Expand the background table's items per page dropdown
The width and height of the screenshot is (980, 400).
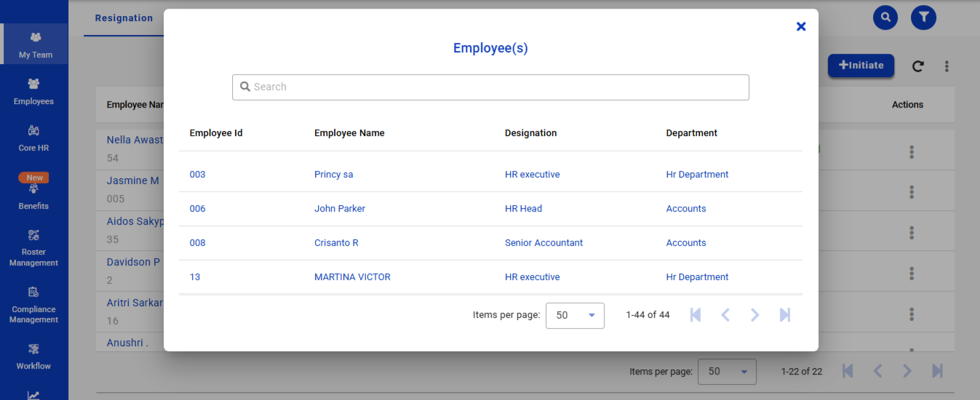[727, 372]
